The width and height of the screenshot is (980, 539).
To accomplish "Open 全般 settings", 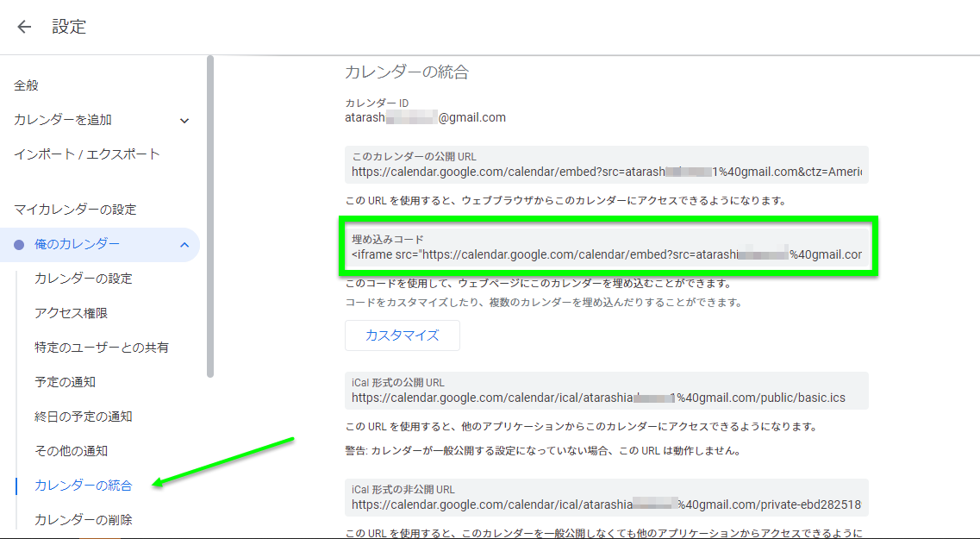I will click(x=26, y=85).
